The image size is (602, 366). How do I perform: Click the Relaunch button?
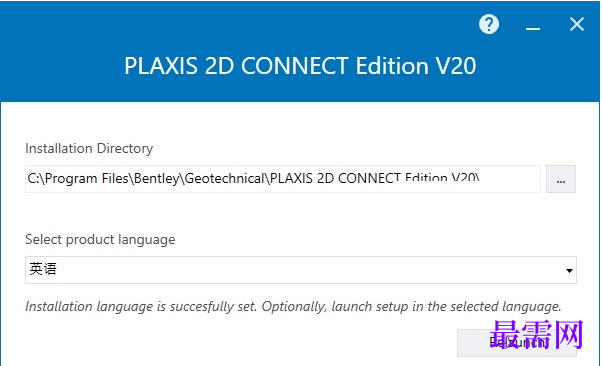pyautogui.click(x=517, y=343)
